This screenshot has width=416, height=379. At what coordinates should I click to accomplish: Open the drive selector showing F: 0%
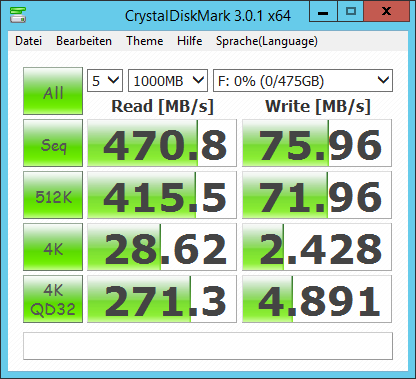[303, 80]
